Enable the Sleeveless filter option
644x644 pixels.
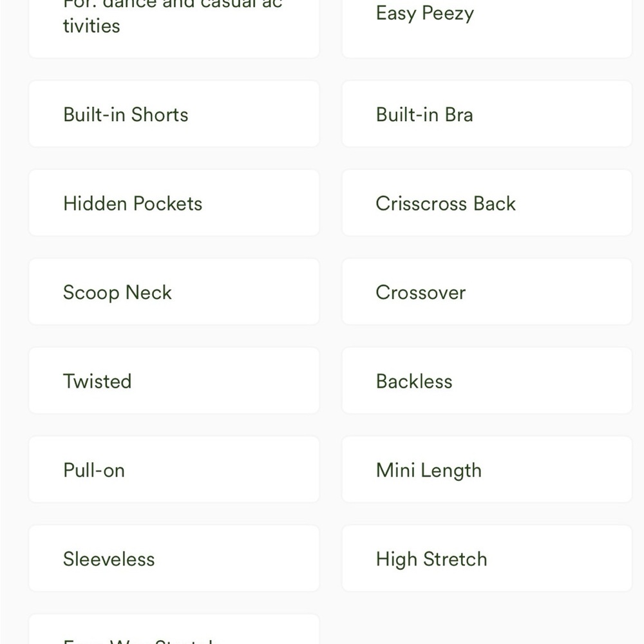(174, 558)
